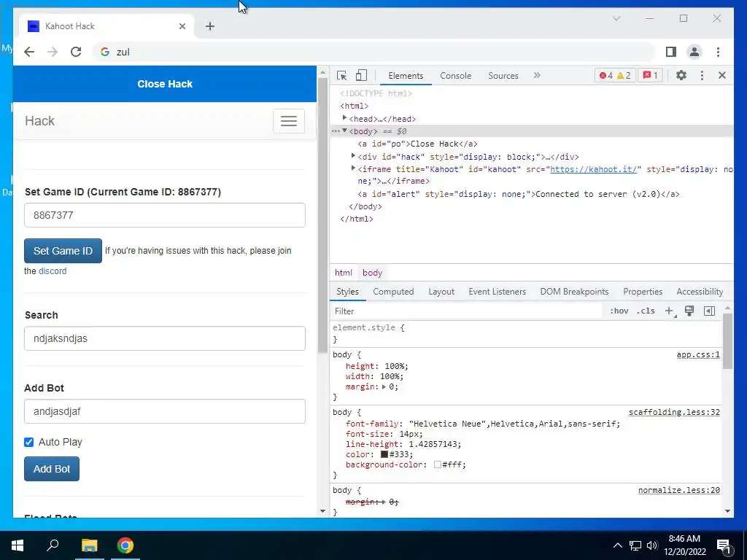
Task: Expand the iframe kahoot node
Action: point(353,168)
